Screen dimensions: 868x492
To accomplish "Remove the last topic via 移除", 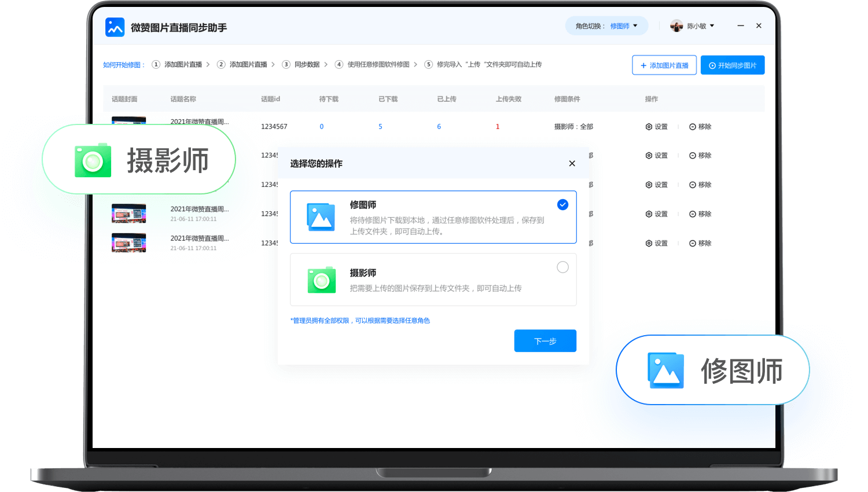I will tap(700, 244).
